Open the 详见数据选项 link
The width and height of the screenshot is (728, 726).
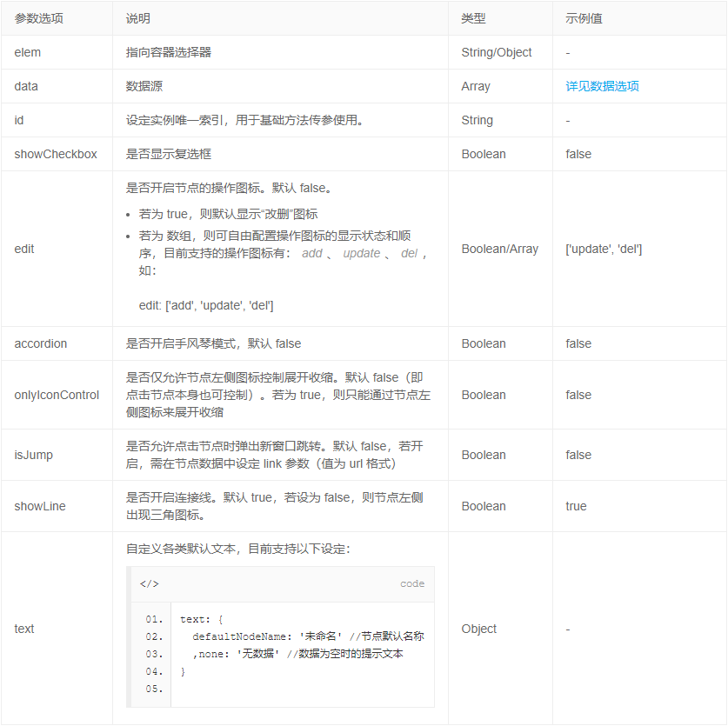coord(602,86)
